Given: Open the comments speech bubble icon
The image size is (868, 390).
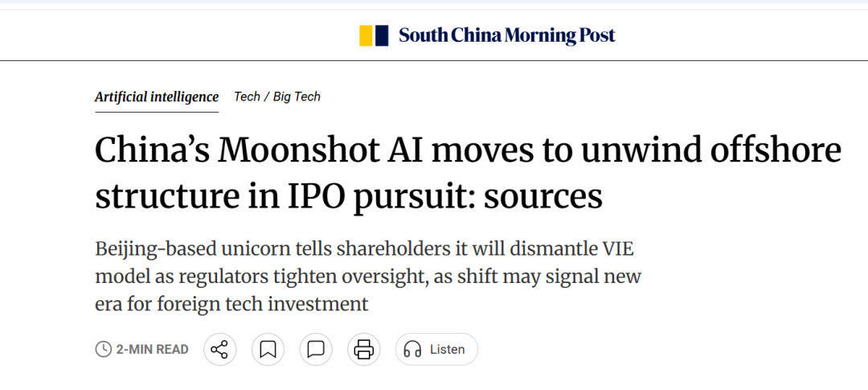Looking at the screenshot, I should coord(316,350).
